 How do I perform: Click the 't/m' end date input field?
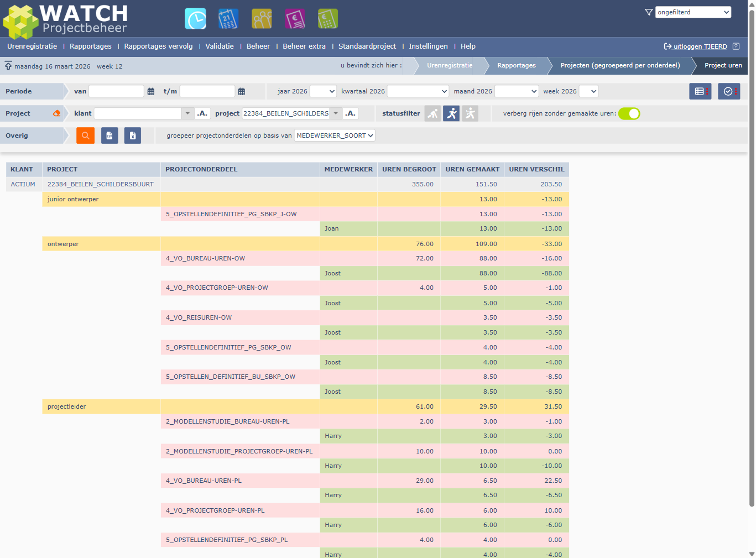207,91
